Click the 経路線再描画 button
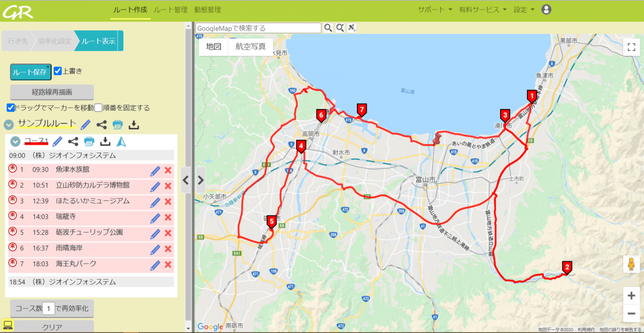The height and width of the screenshot is (333, 644). click(52, 92)
